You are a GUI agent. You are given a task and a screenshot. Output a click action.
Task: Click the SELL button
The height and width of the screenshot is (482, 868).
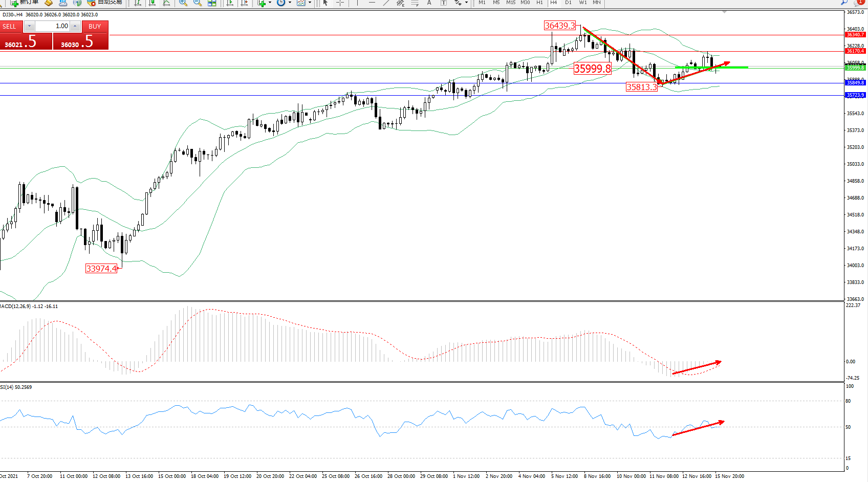pyautogui.click(x=10, y=26)
